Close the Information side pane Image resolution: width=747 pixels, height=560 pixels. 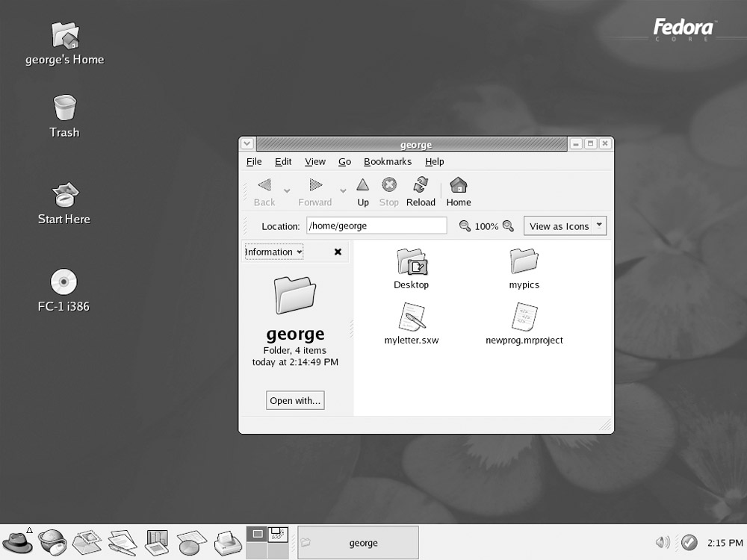pyautogui.click(x=338, y=252)
